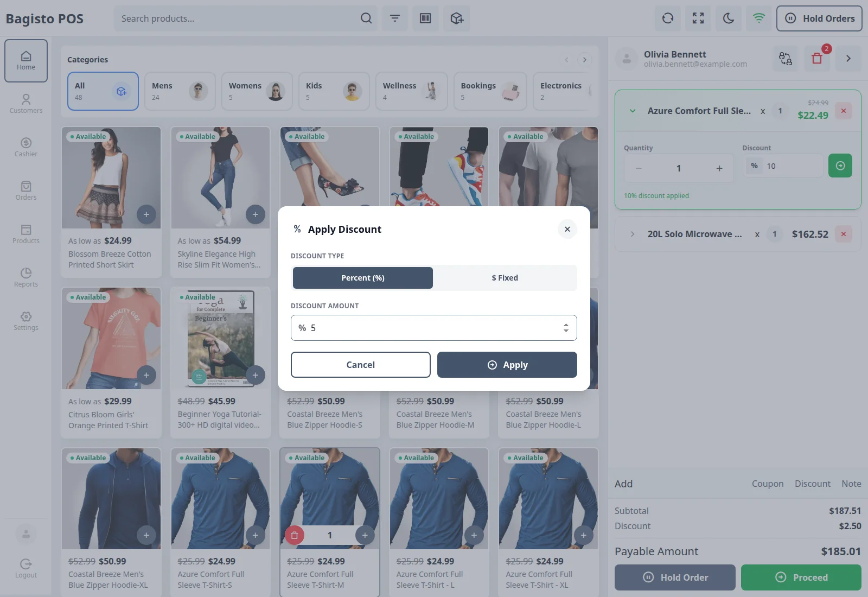The image size is (868, 597).
Task: Expand the 20L Solo Microwave cart item
Action: point(633,234)
